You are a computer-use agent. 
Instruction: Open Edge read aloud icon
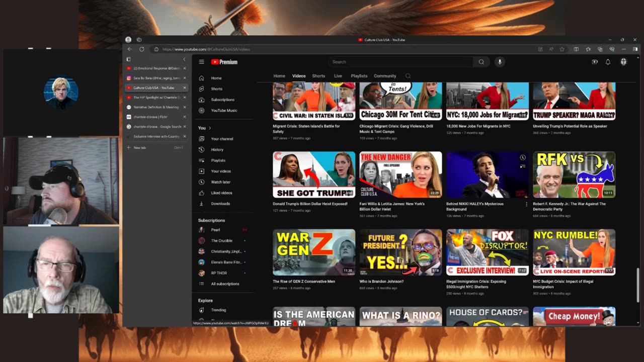[x=551, y=49]
